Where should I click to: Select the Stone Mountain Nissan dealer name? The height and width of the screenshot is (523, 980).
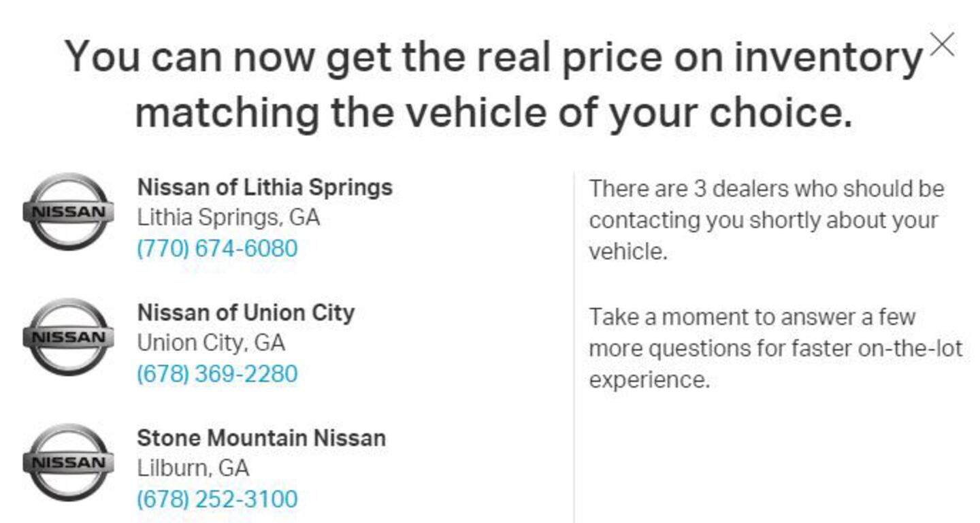click(x=261, y=437)
